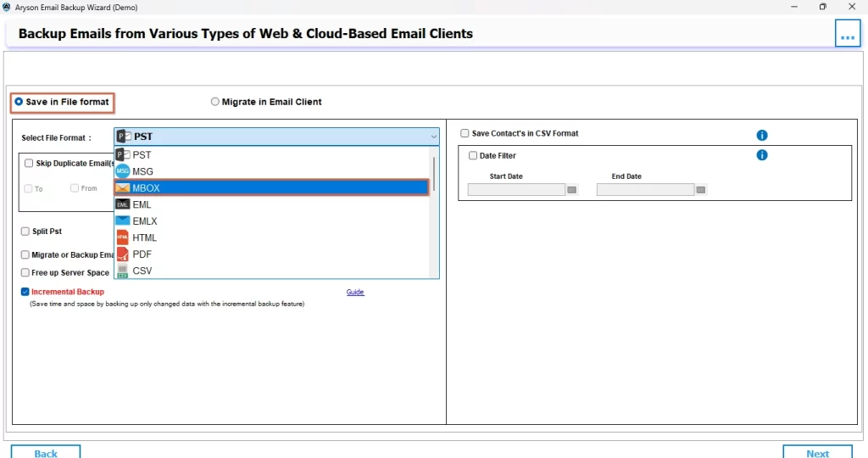
Task: Tick the "To" checkbox
Action: click(x=28, y=189)
